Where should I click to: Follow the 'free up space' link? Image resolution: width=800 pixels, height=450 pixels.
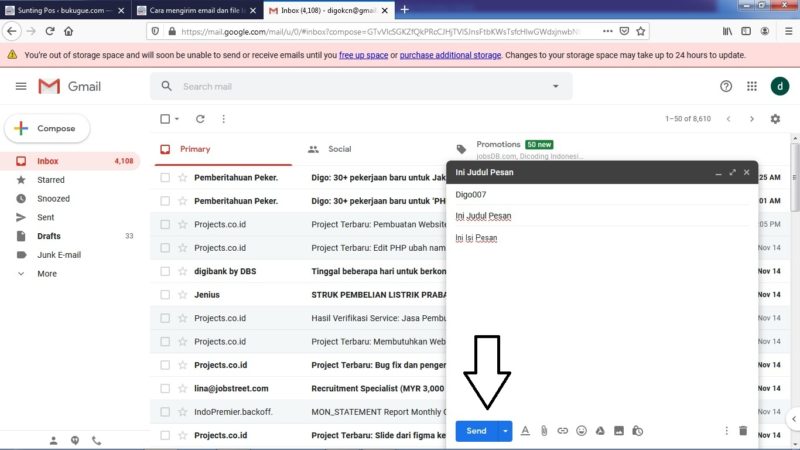pyautogui.click(x=363, y=55)
